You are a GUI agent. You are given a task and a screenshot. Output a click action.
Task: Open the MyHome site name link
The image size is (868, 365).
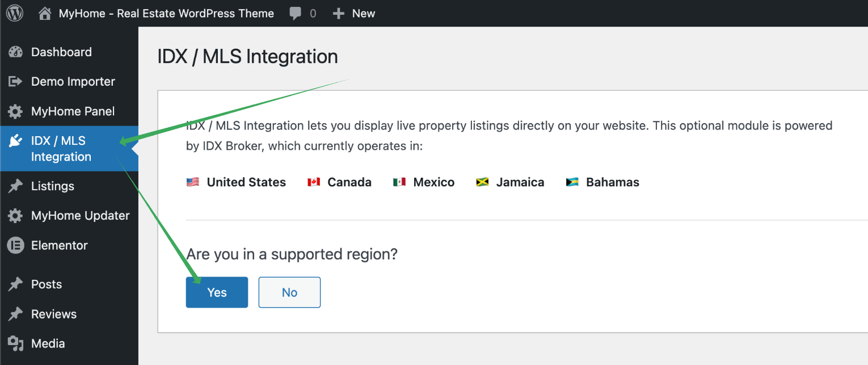tap(166, 14)
